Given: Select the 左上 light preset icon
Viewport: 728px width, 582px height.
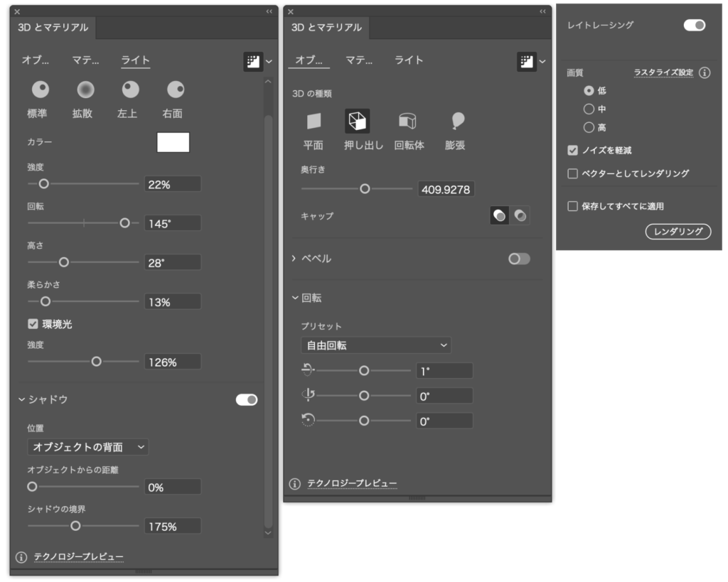Looking at the screenshot, I should pyautogui.click(x=131, y=90).
